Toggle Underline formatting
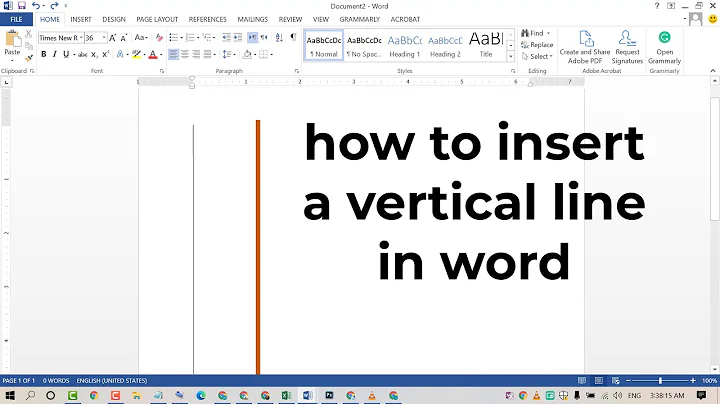720x404 pixels. 66,55
